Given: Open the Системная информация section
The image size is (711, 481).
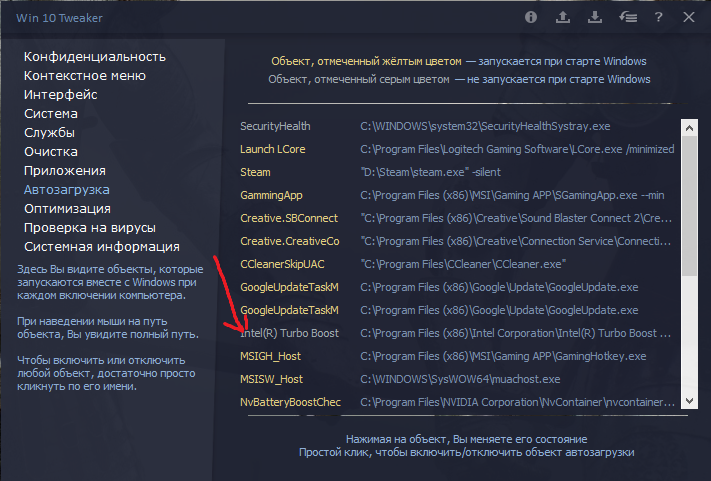Looking at the screenshot, I should [x=102, y=247].
